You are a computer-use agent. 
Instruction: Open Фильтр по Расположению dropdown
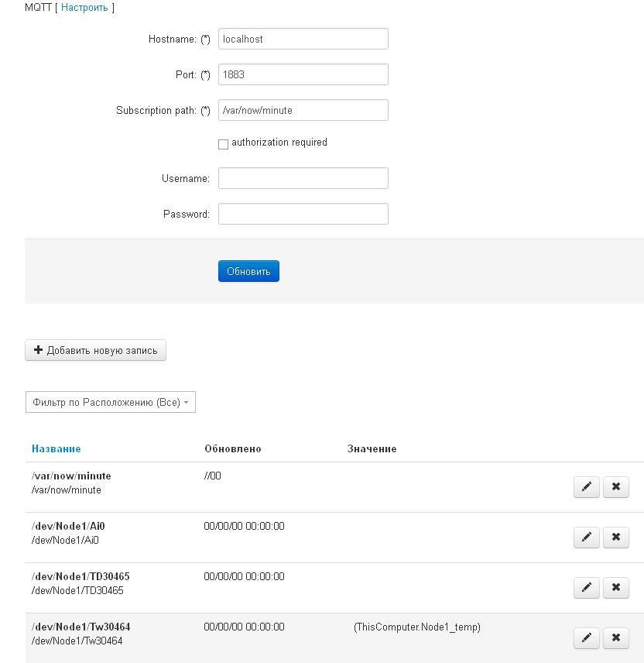[110, 403]
